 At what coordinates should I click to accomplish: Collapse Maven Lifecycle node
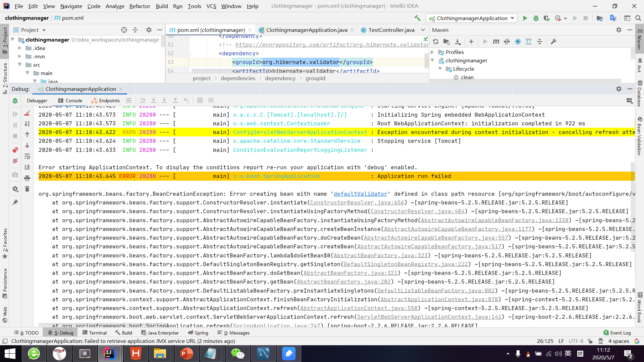coord(440,69)
